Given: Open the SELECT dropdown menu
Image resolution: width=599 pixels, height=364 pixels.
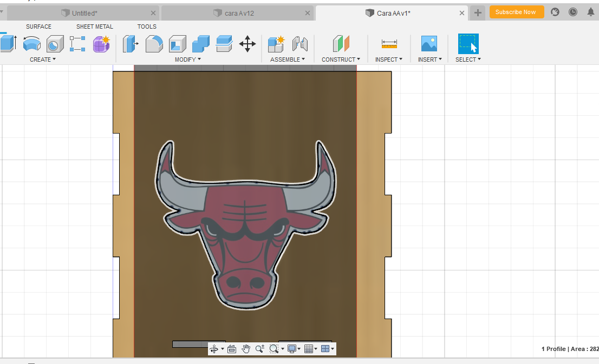Looking at the screenshot, I should (x=468, y=59).
